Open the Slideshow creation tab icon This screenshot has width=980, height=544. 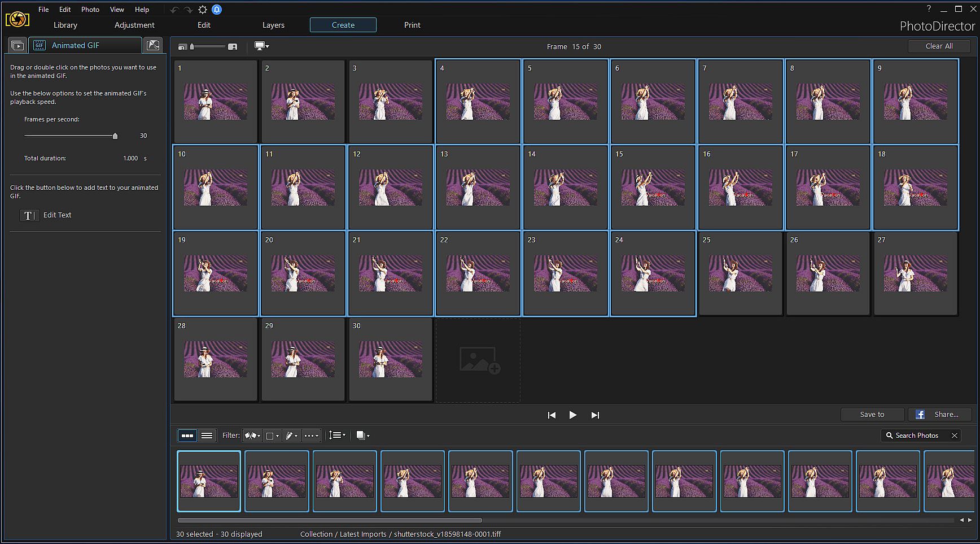point(17,46)
